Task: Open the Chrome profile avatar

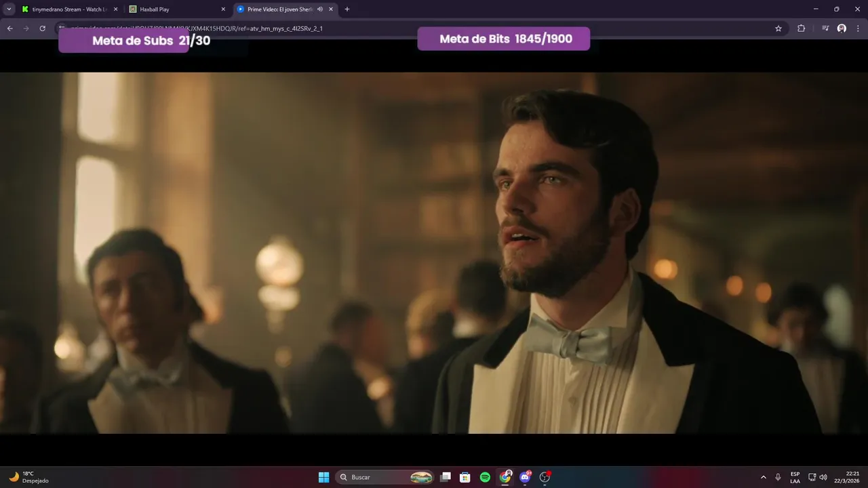Action: (x=842, y=28)
